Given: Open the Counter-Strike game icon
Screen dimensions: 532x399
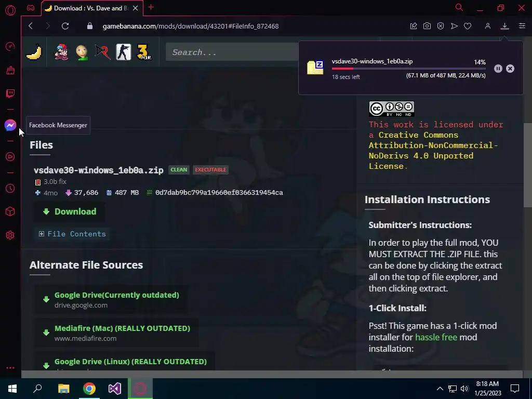Looking at the screenshot, I should [124, 52].
